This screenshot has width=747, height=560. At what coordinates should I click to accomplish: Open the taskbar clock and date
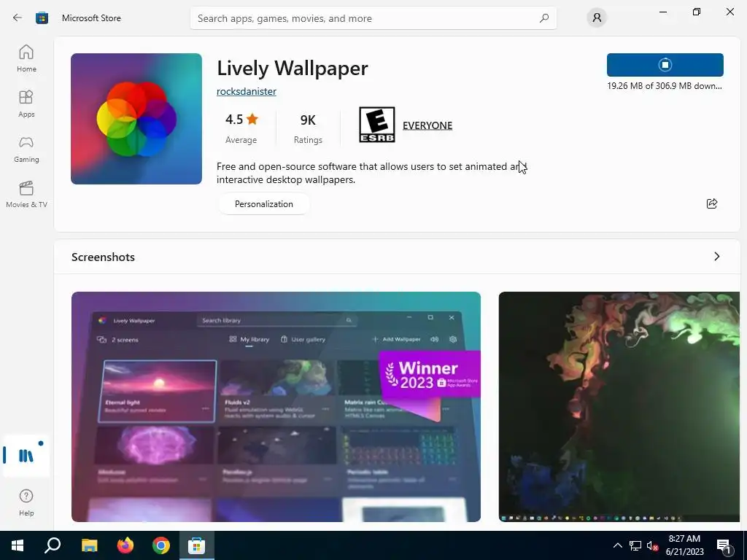(x=684, y=545)
